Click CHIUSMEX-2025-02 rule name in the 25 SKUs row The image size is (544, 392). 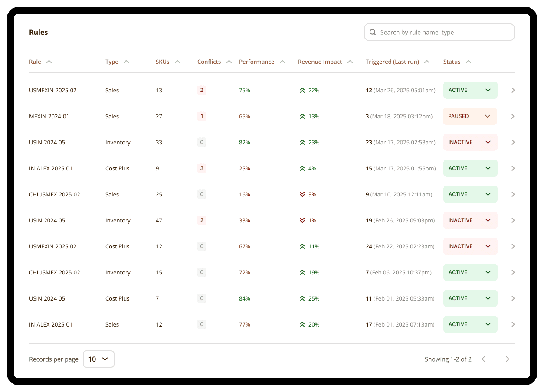55,194
